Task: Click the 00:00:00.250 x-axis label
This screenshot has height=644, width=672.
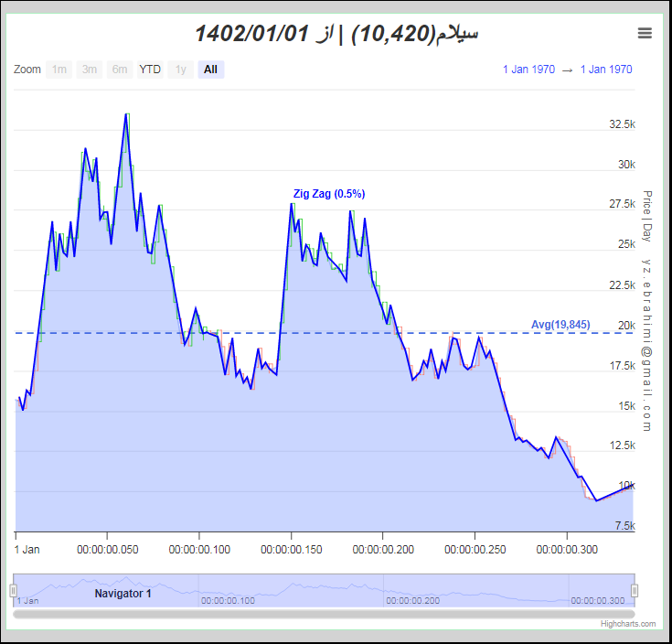Action: pyautogui.click(x=475, y=550)
